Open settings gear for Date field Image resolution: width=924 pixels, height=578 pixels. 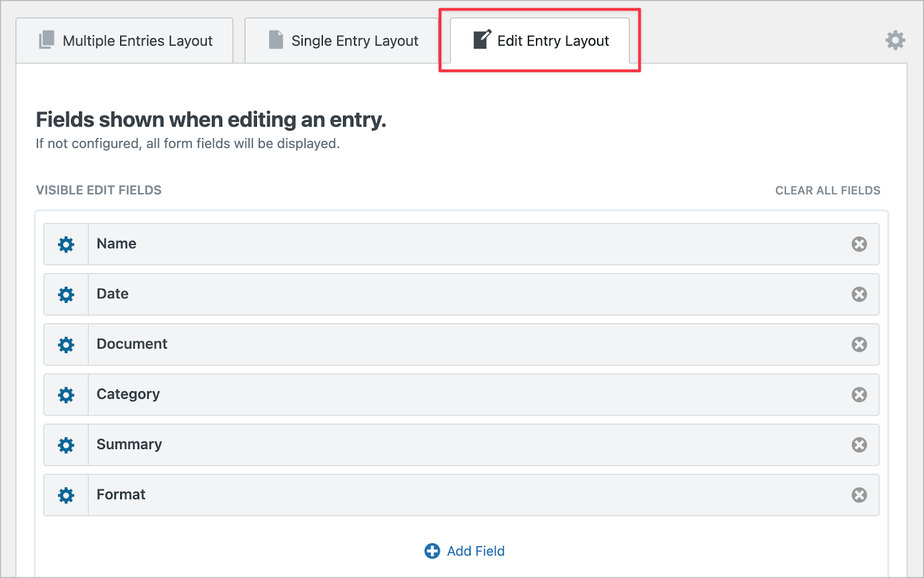coord(66,295)
